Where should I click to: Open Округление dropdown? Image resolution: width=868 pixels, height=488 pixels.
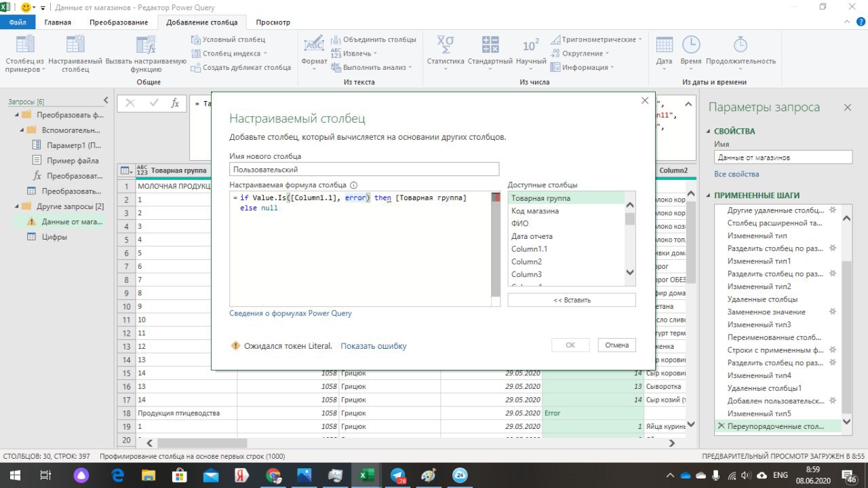579,53
